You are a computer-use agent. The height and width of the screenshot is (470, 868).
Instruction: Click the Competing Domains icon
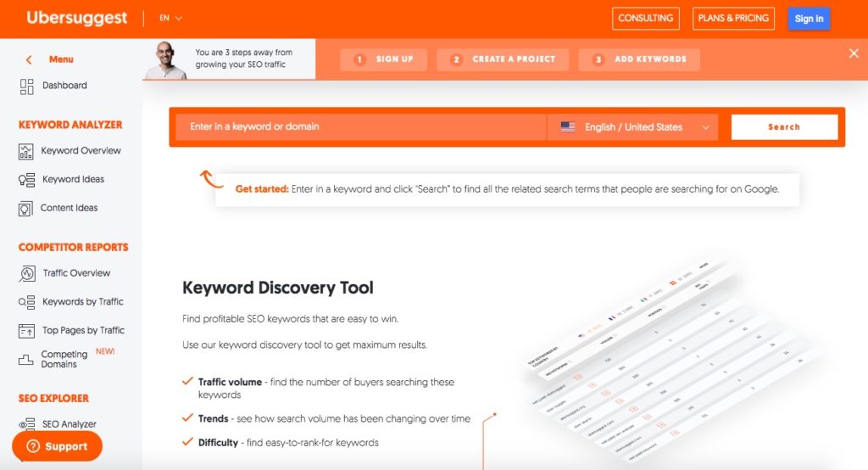[x=26, y=360]
